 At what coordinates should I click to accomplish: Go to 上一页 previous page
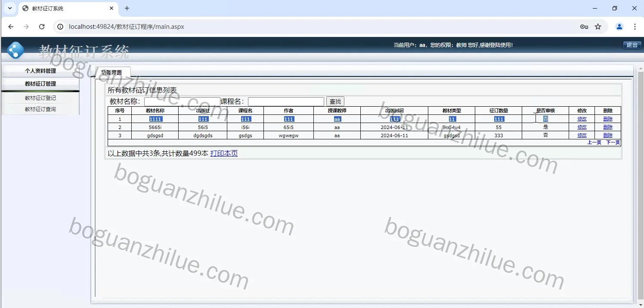(x=594, y=142)
